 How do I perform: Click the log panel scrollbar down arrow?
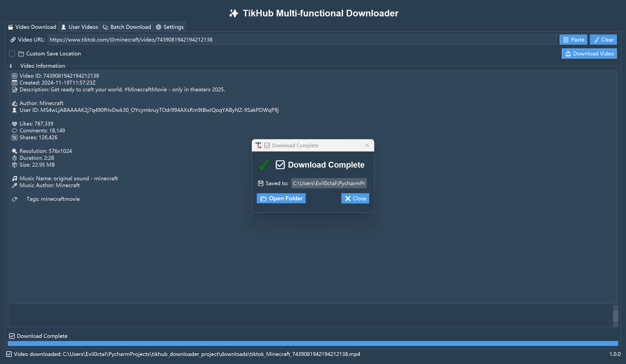(615, 324)
